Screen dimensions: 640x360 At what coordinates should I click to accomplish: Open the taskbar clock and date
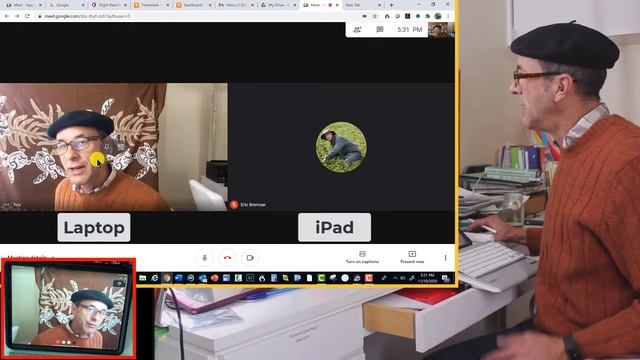[428, 278]
